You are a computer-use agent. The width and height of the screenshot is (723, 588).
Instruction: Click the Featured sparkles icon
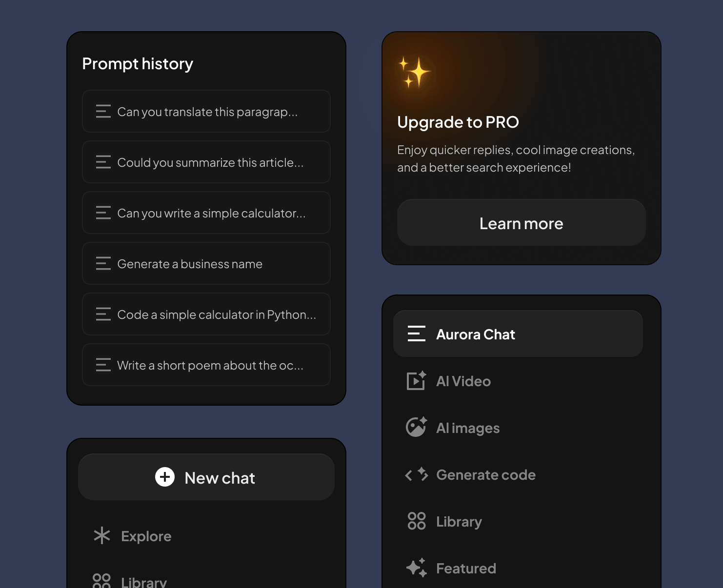point(415,568)
